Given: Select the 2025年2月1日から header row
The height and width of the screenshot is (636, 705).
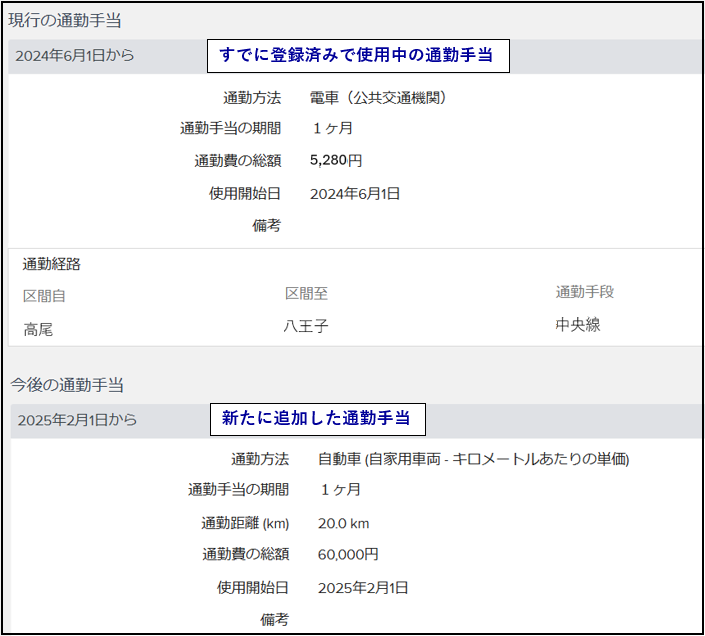Looking at the screenshot, I should [356, 421].
